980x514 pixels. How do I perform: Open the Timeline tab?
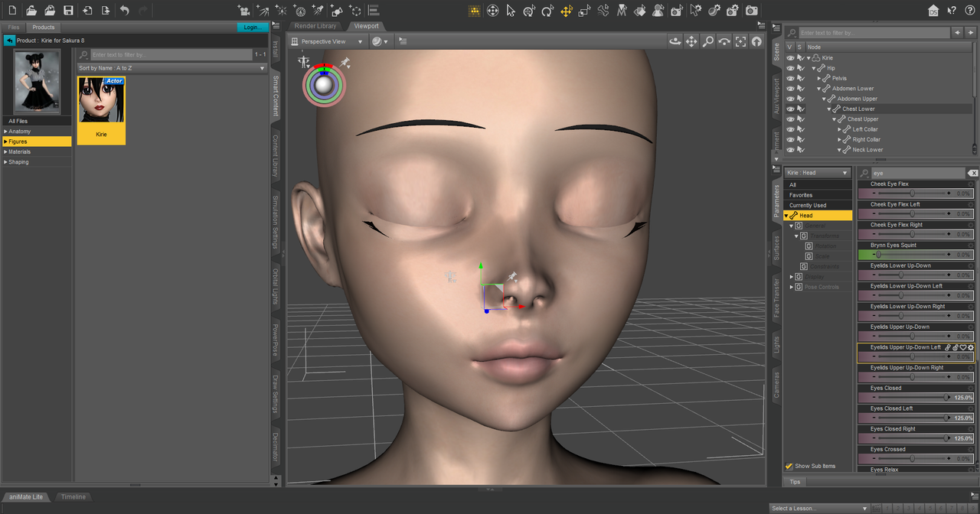73,497
